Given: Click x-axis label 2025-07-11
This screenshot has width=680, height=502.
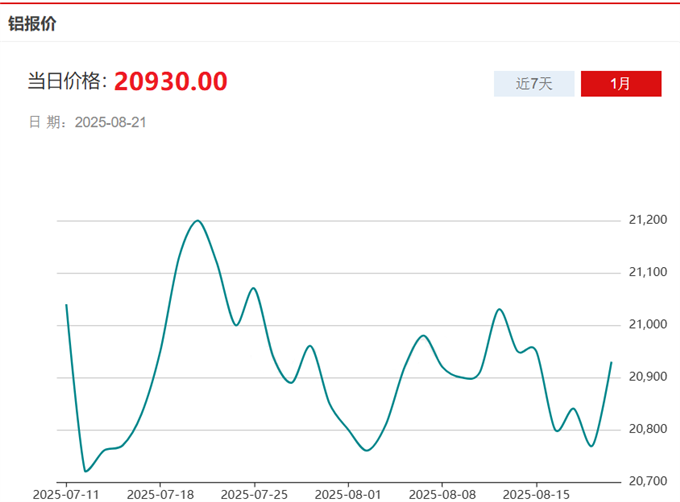Looking at the screenshot, I should [x=66, y=494].
